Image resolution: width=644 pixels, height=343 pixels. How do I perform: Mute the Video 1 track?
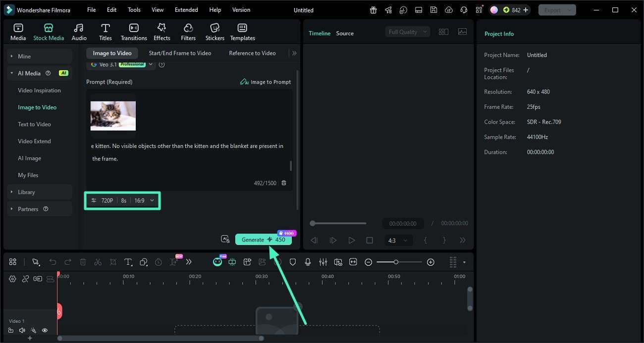click(x=22, y=330)
